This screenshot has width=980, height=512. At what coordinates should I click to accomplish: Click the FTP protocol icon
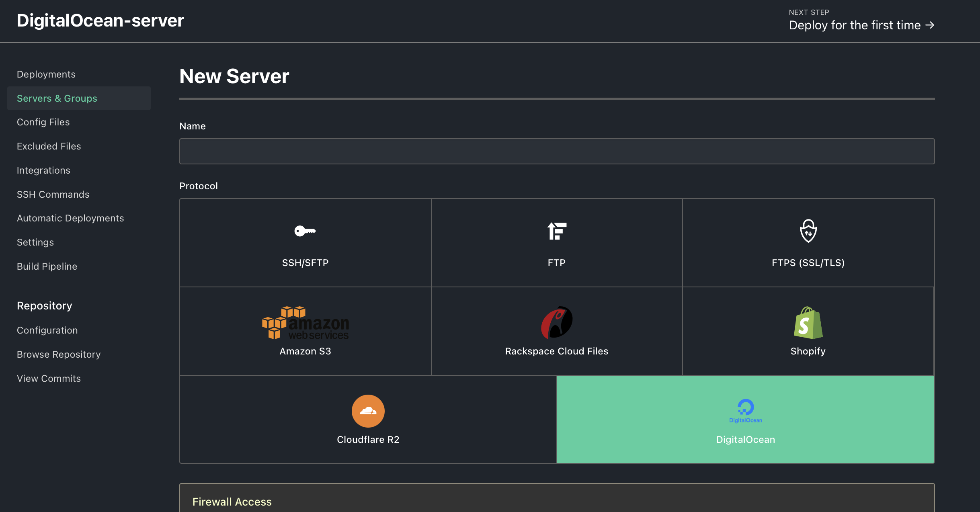(557, 231)
